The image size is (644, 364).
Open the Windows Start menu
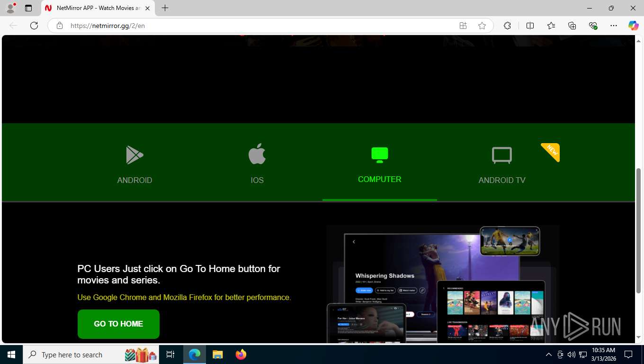click(x=11, y=355)
